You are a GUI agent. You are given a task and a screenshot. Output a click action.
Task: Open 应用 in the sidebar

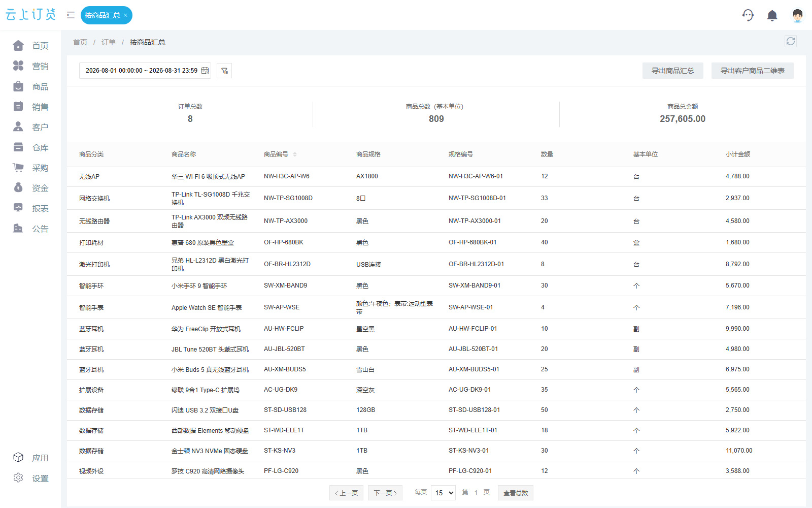click(x=30, y=458)
